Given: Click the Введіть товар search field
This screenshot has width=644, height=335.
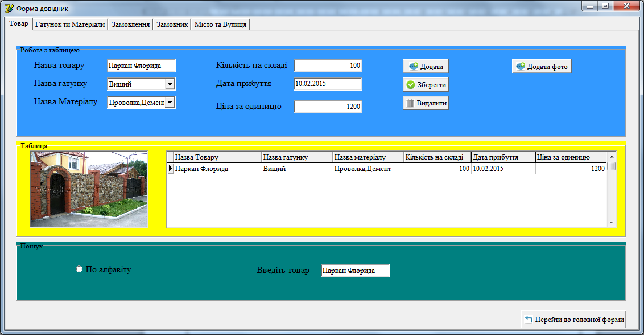Looking at the screenshot, I should [x=355, y=271].
